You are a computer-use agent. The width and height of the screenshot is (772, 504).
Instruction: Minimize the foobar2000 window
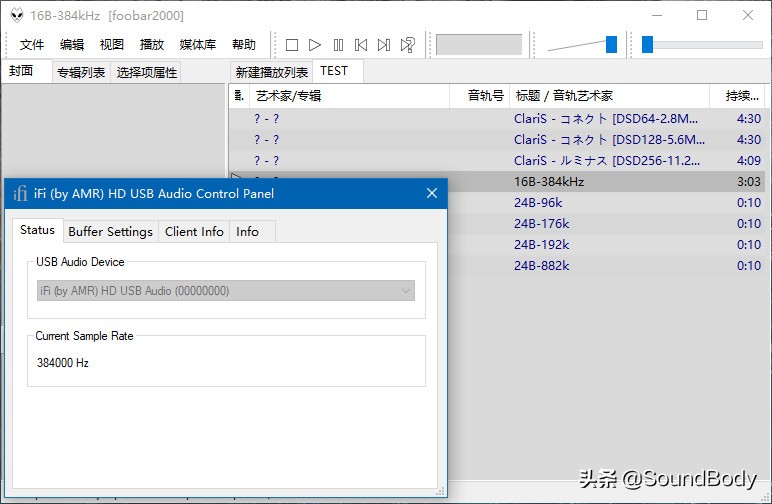(657, 15)
